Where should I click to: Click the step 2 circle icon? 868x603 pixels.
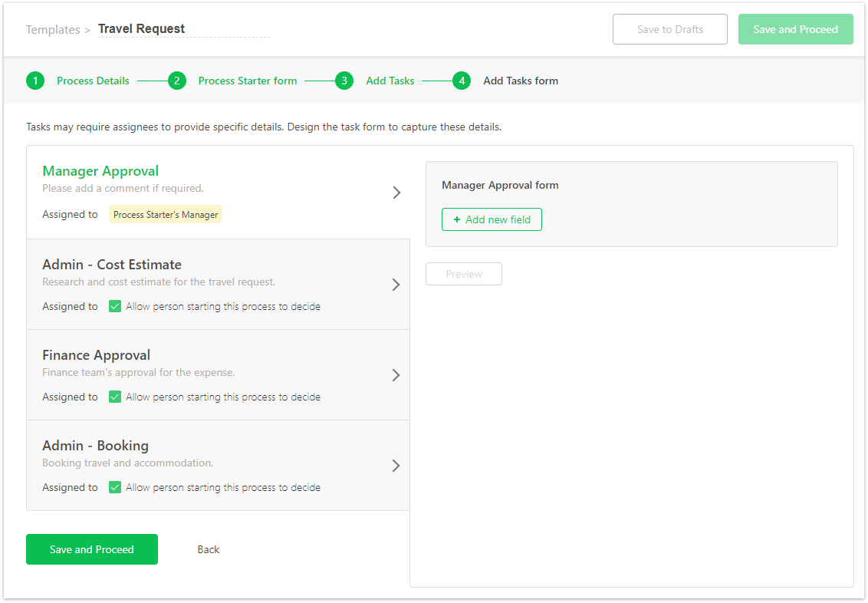(176, 81)
